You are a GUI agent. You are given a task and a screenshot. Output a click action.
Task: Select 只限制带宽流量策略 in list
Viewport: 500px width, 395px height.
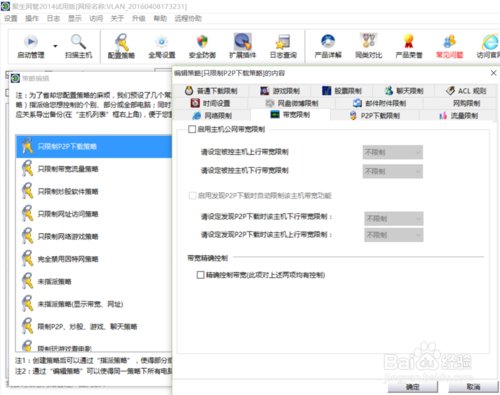coord(94,169)
